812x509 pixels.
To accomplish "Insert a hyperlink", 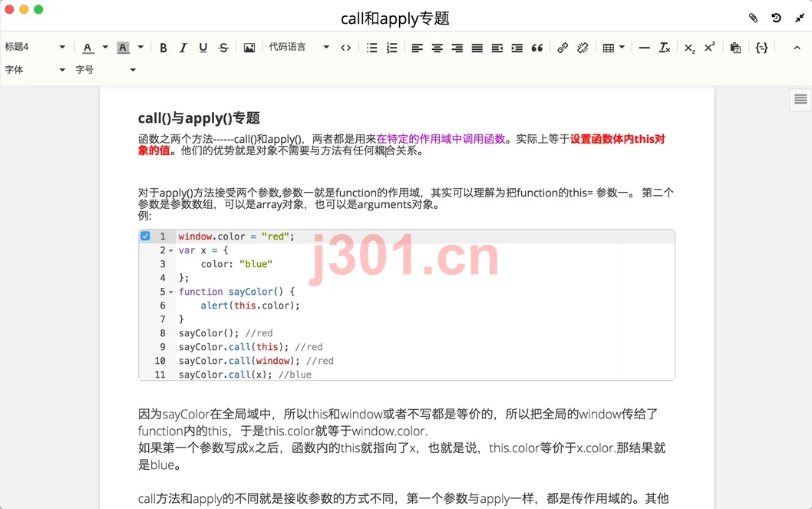I will (563, 48).
